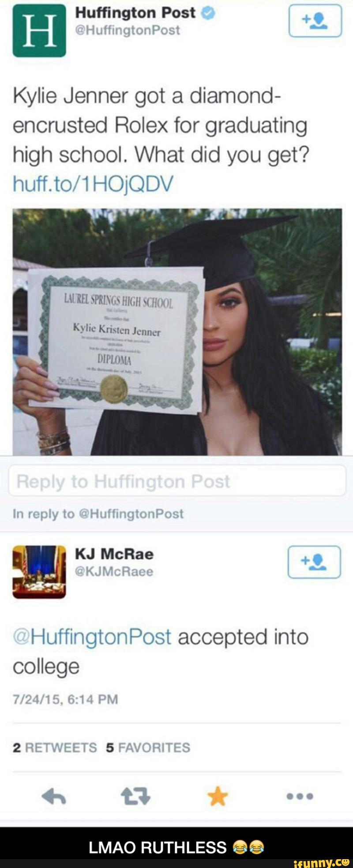Open the KJ McRae display name
Viewport: 353px width, 868px height.
[114, 554]
